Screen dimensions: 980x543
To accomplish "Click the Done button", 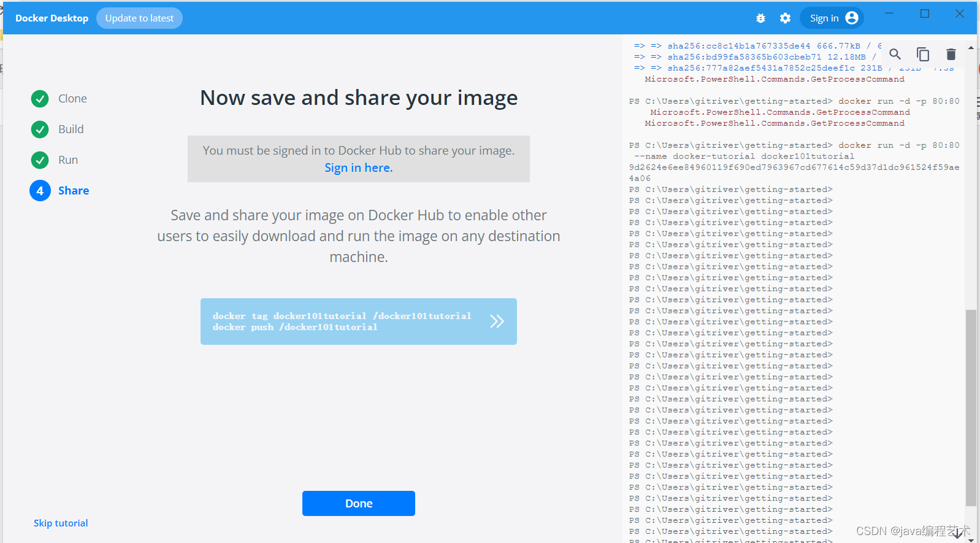I will (x=359, y=503).
